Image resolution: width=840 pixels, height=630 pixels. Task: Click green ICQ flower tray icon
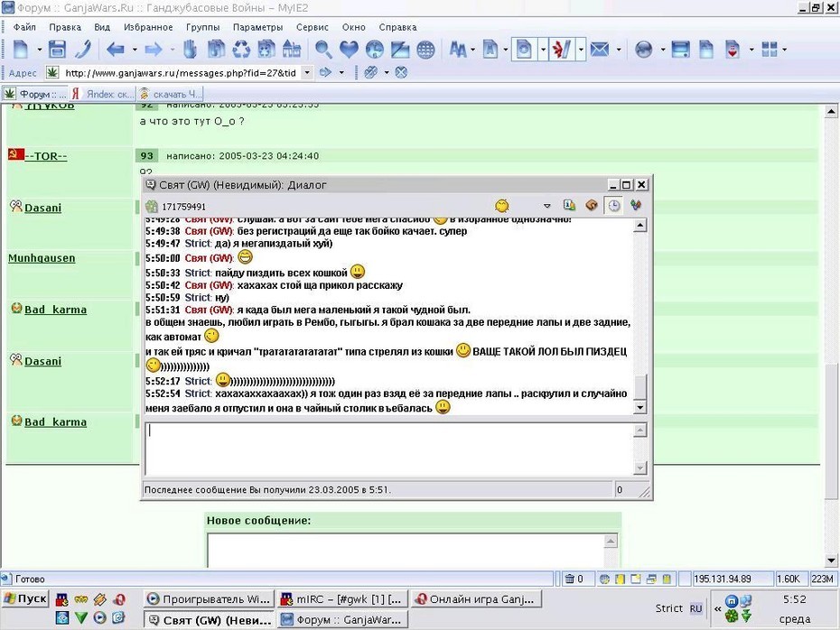click(732, 616)
